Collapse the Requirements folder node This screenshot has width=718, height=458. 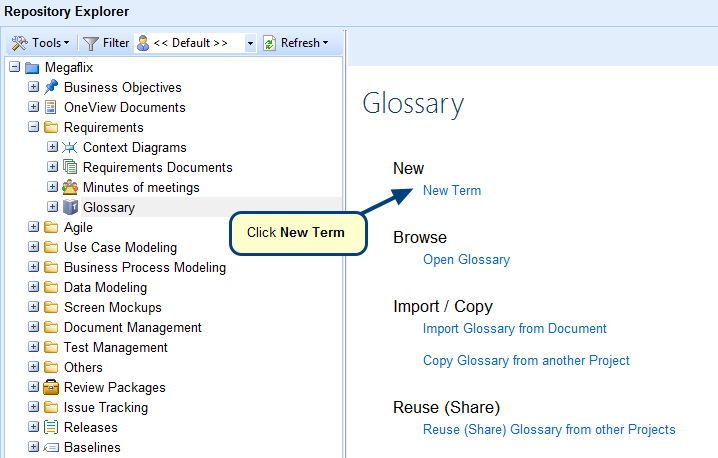pos(33,127)
